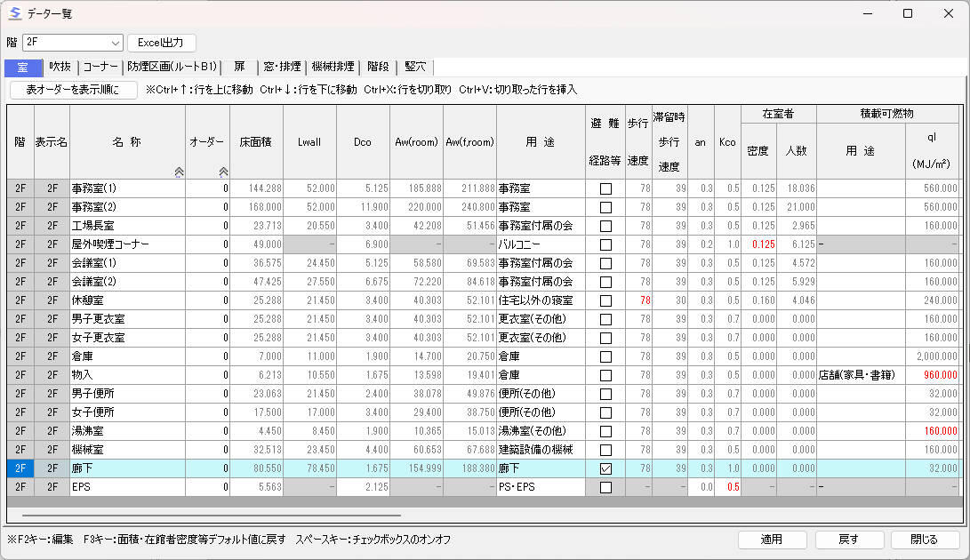Switch to the コーナー tab
Viewport: 970px width, 560px height.
click(100, 67)
